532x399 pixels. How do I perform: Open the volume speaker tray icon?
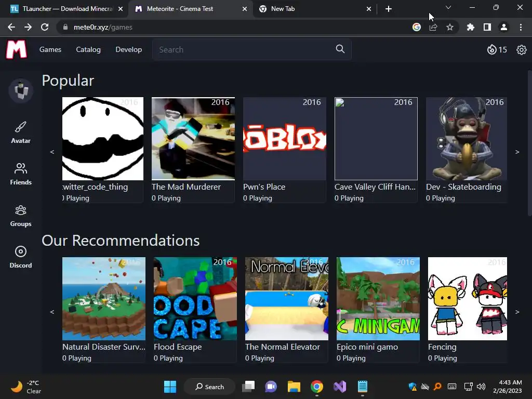coord(481,387)
